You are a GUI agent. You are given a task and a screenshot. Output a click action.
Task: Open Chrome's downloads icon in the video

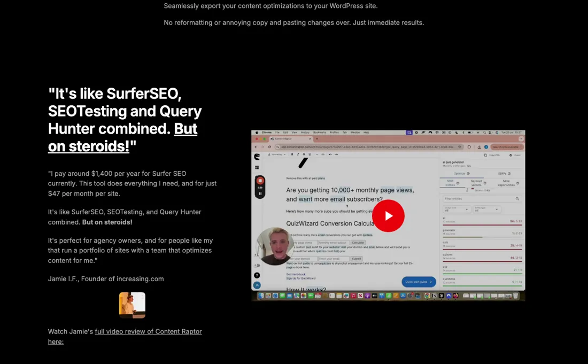(x=479, y=147)
